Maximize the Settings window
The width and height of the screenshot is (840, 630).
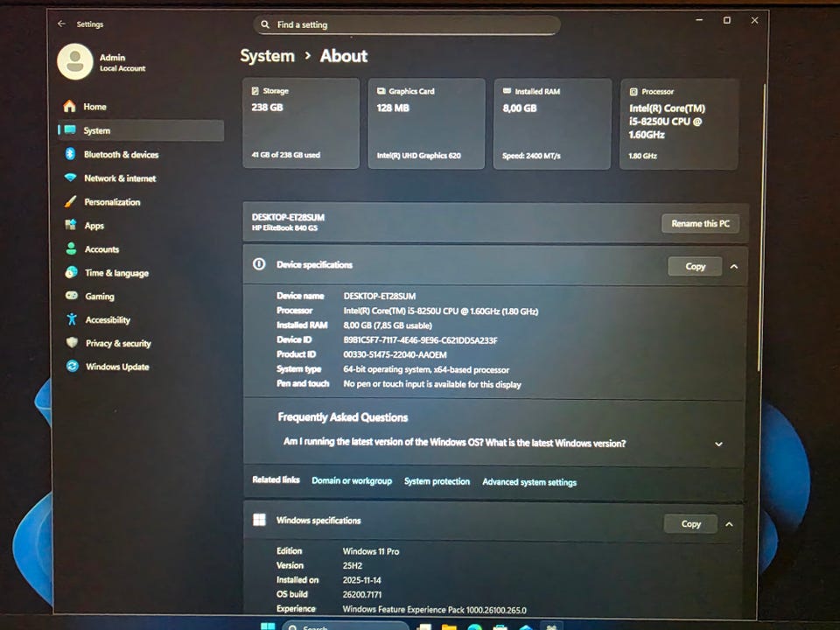[727, 20]
